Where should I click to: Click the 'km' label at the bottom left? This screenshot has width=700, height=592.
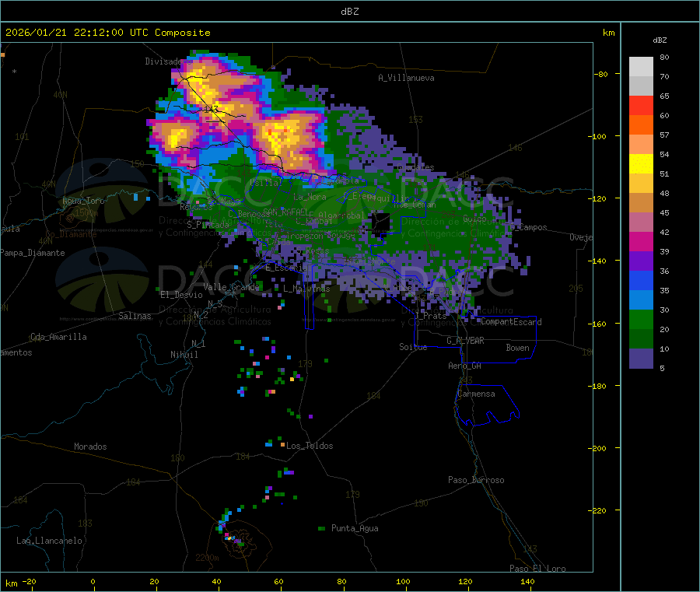(x=11, y=583)
